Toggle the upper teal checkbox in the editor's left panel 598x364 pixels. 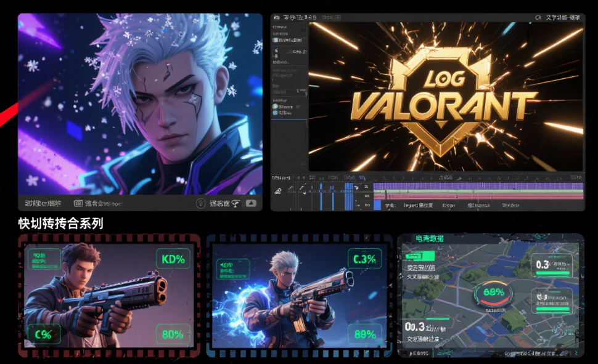click(275, 107)
